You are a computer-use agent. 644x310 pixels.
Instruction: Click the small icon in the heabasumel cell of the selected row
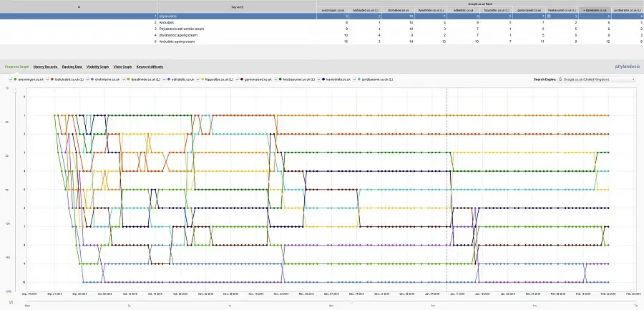coord(549,16)
